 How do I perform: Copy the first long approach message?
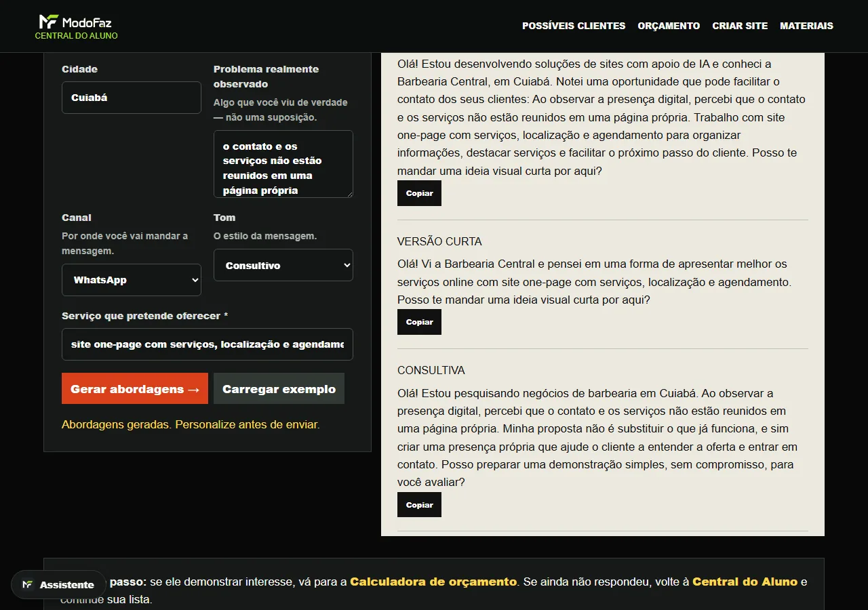click(x=419, y=193)
